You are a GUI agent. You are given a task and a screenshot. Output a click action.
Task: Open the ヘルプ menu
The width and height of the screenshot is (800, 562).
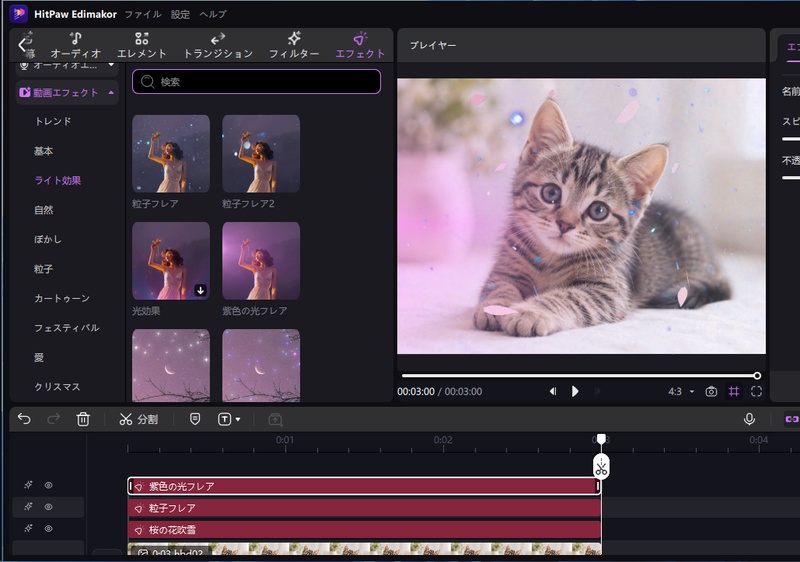pyautogui.click(x=213, y=14)
